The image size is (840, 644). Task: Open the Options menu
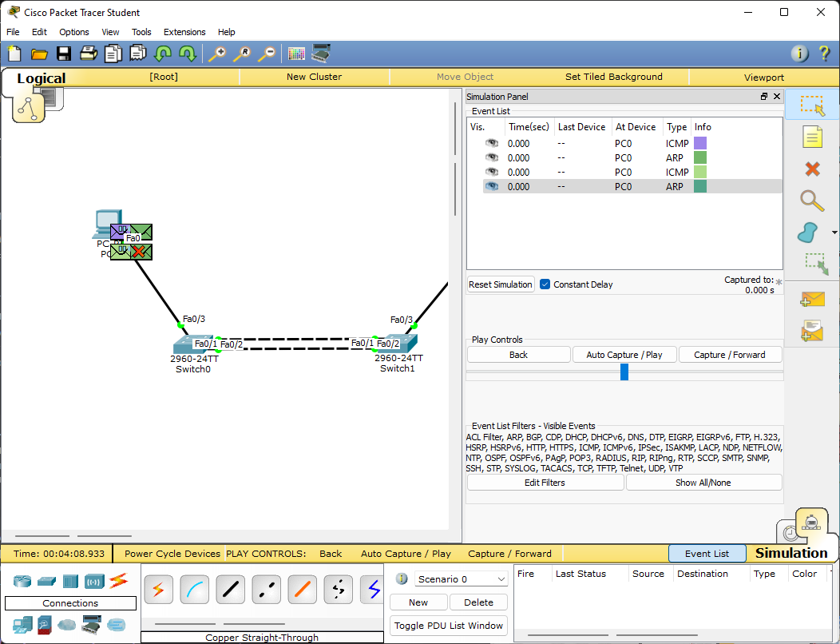coord(74,32)
